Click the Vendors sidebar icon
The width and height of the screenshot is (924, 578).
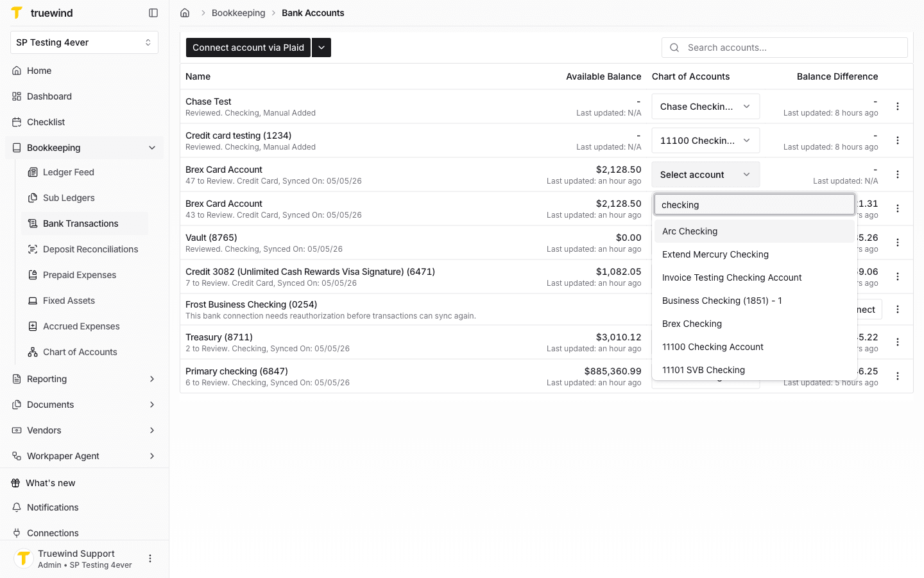[x=17, y=430]
